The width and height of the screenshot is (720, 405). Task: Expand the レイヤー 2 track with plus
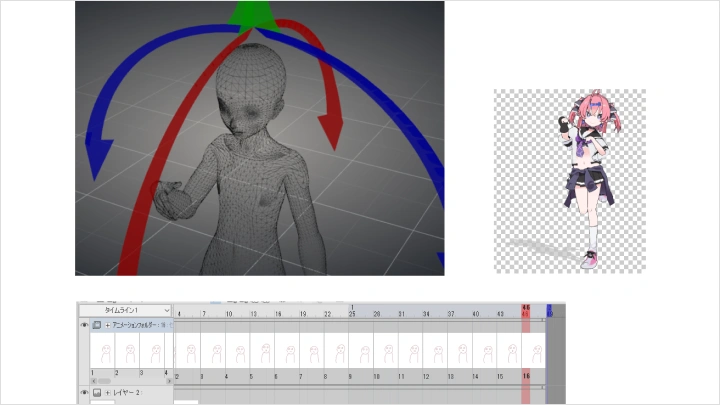tap(108, 393)
